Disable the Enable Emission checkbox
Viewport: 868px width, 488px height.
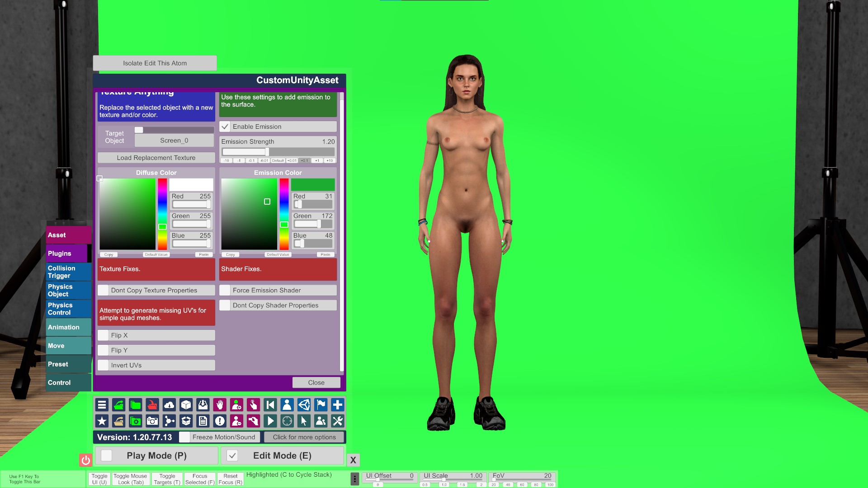(x=225, y=127)
